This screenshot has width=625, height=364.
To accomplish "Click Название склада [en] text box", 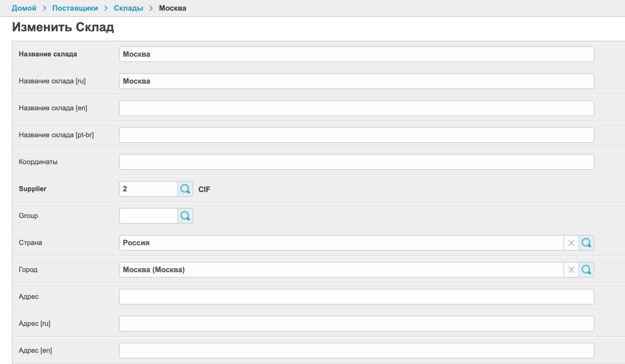I will coord(356,108).
